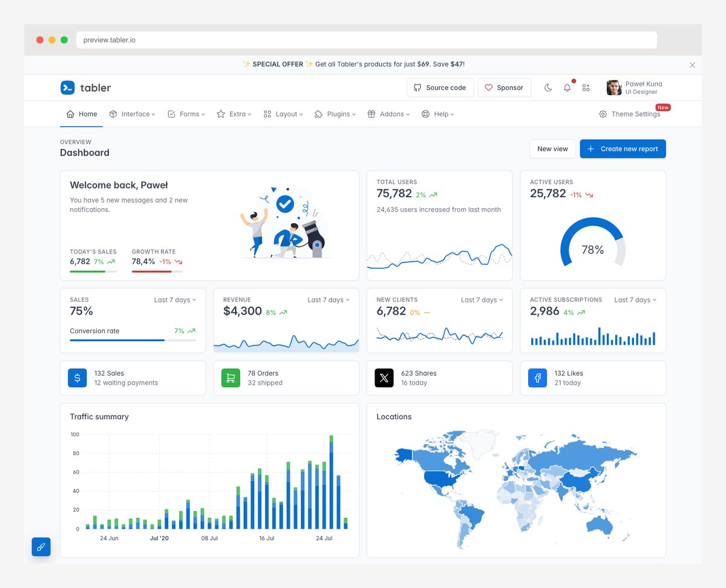Click the dollar sign sales icon
Screen dimensions: 726x588
coord(77,377)
